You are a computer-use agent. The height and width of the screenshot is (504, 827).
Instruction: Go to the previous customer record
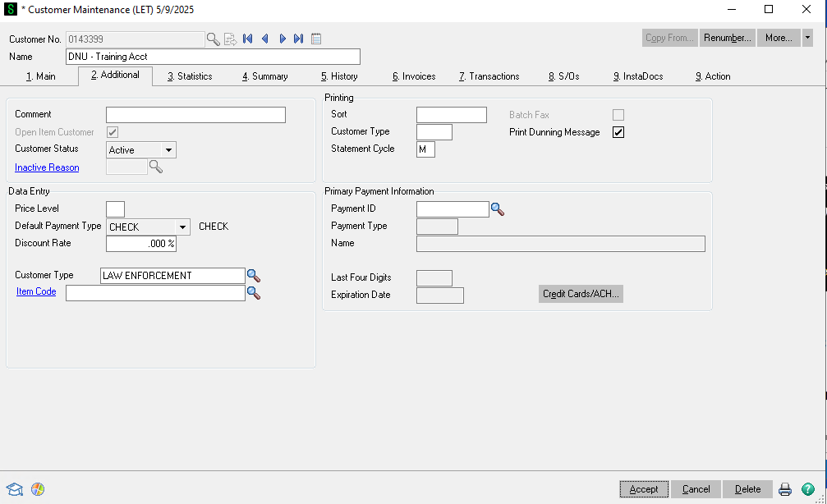264,39
